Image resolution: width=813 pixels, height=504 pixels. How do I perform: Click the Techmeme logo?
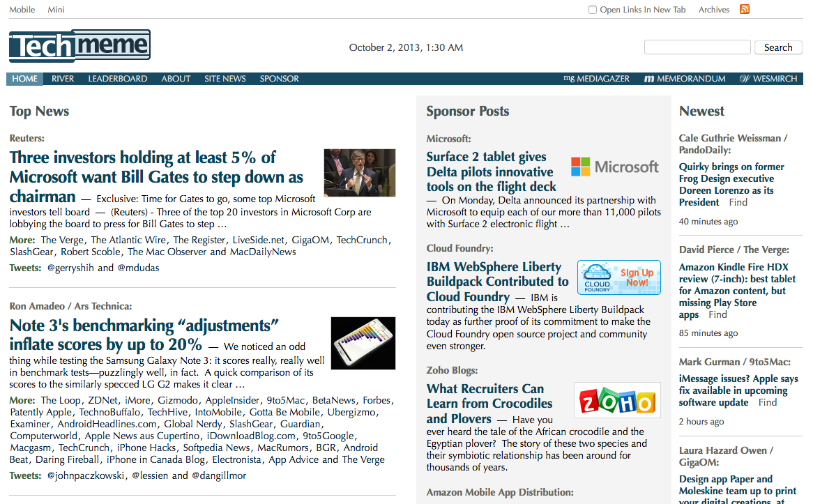click(x=79, y=45)
